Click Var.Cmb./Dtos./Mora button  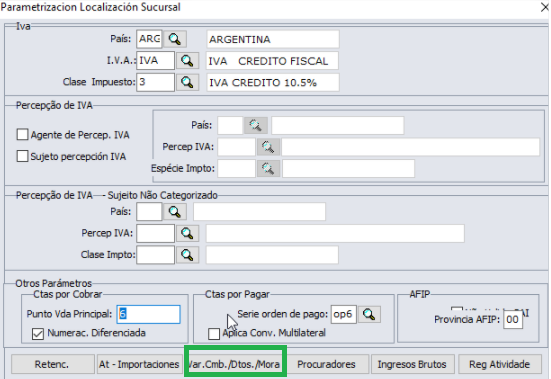tap(235, 364)
